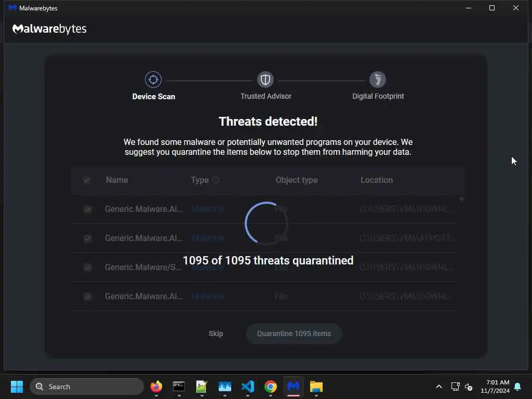Select the Device Scan step label
The height and width of the screenshot is (399, 532).
[x=154, y=97]
